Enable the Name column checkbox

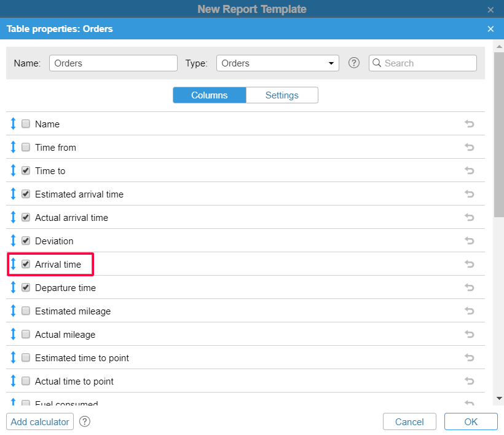[x=26, y=124]
